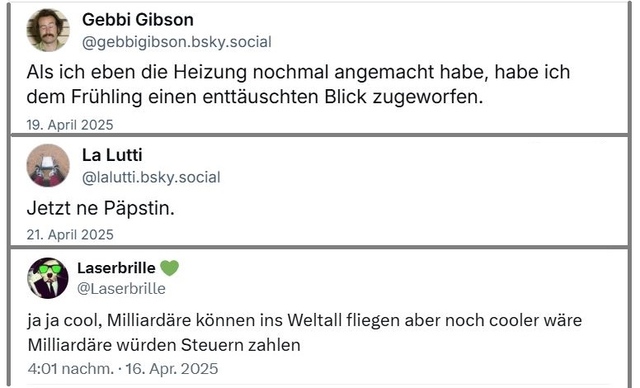The height and width of the screenshot is (388, 640).
Task: Open the @gebbigibson.bsky.social handle
Action: (x=177, y=42)
